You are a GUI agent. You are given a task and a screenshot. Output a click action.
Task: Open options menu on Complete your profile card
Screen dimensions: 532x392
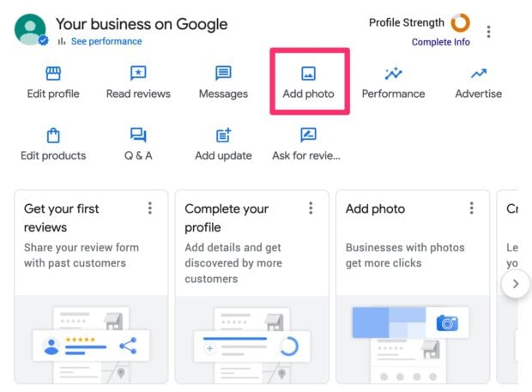[x=311, y=208]
